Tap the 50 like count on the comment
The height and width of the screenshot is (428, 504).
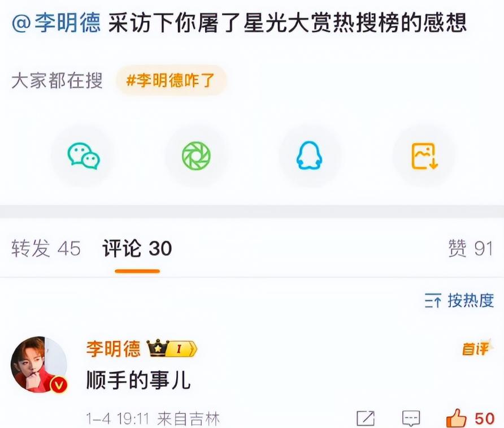coord(485,418)
